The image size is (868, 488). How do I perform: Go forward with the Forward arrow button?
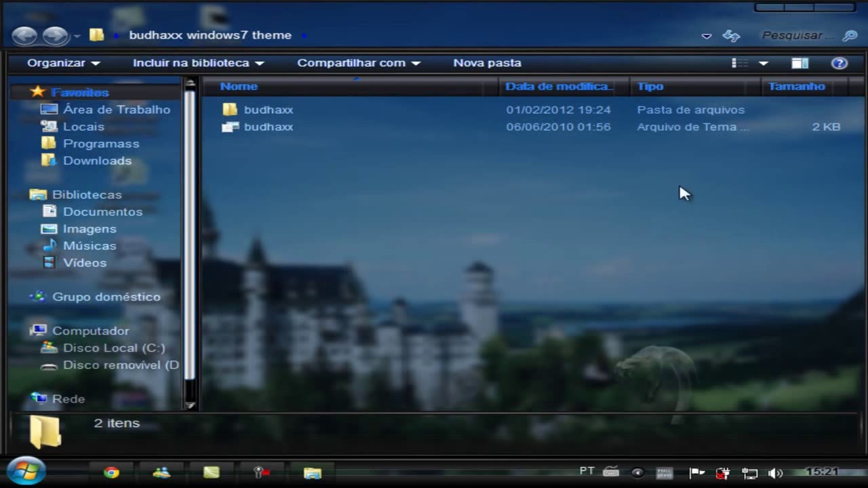tap(56, 36)
